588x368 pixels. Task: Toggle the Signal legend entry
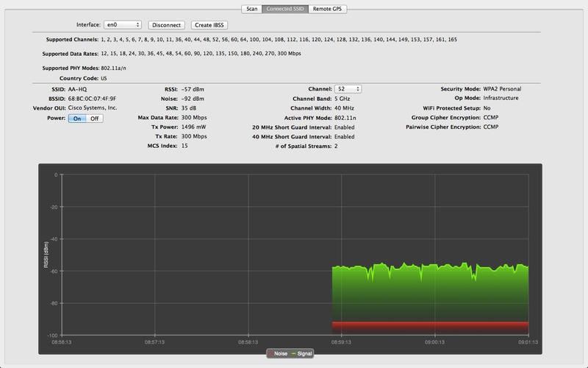[302, 353]
